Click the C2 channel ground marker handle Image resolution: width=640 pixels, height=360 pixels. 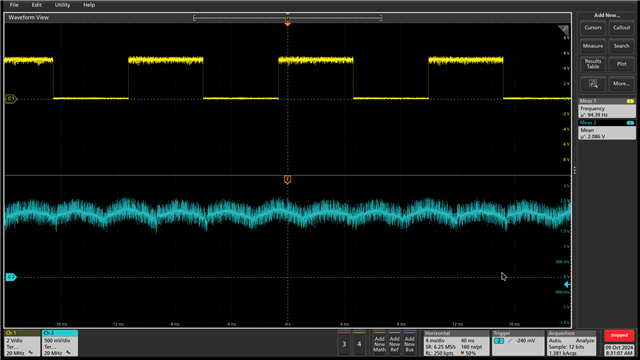pos(11,277)
